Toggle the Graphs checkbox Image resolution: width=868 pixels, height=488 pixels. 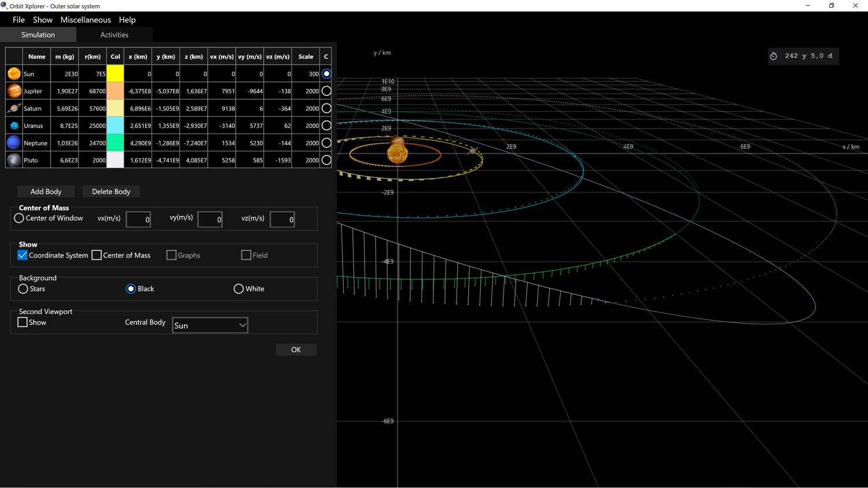point(171,255)
